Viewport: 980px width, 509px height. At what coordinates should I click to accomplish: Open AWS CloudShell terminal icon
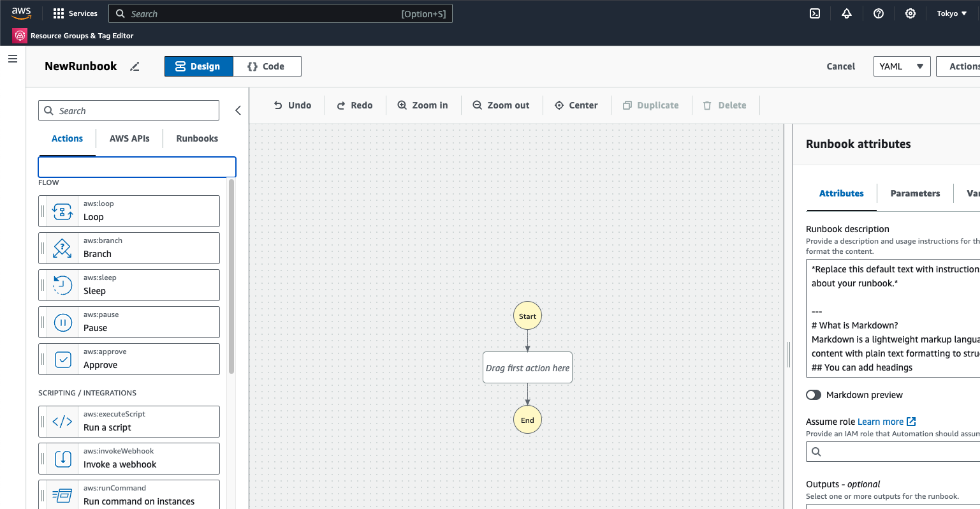815,13
